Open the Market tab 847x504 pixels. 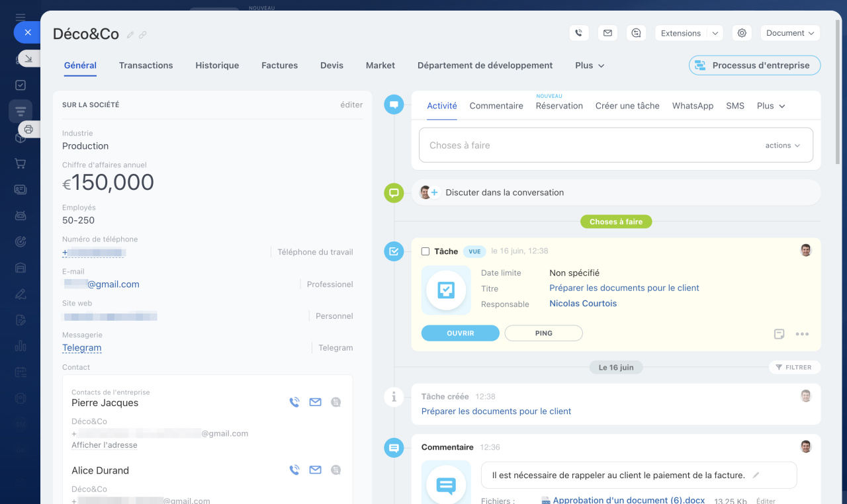(x=380, y=65)
